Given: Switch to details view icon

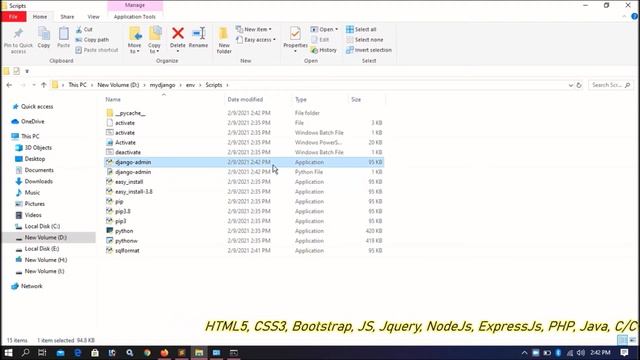Looking at the screenshot, I should click(622, 340).
